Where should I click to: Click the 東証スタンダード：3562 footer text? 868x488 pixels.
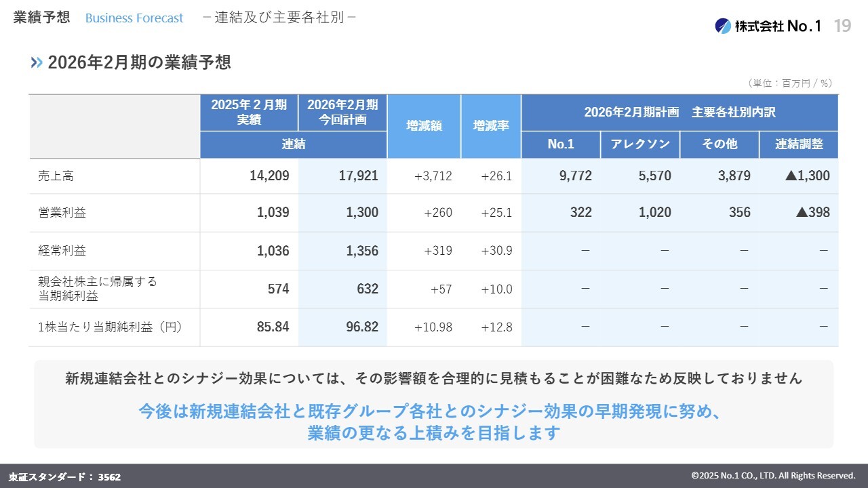tap(65, 476)
